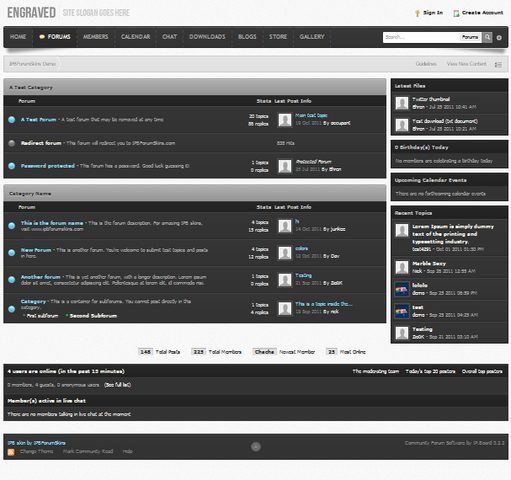Click grey status icon for Redirect forum
The image size is (511, 480).
[x=12, y=143]
